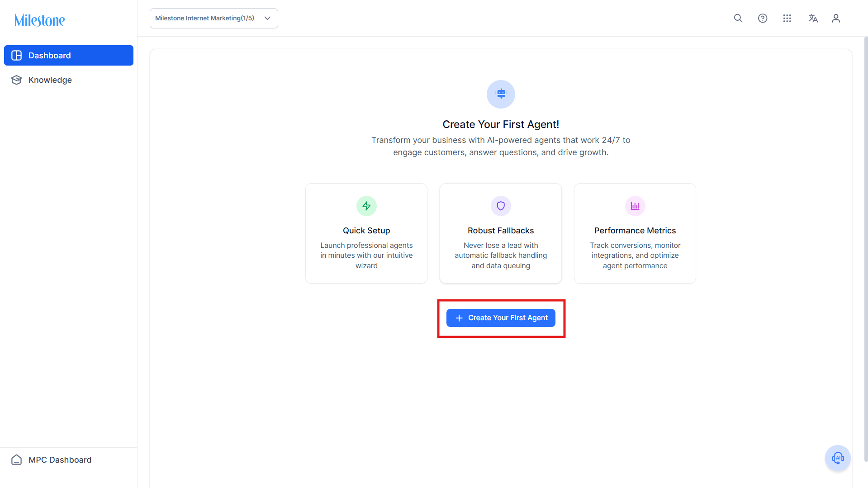Click 'Track conversions, monitor' description text
This screenshot has width=868, height=488.
tap(635, 256)
